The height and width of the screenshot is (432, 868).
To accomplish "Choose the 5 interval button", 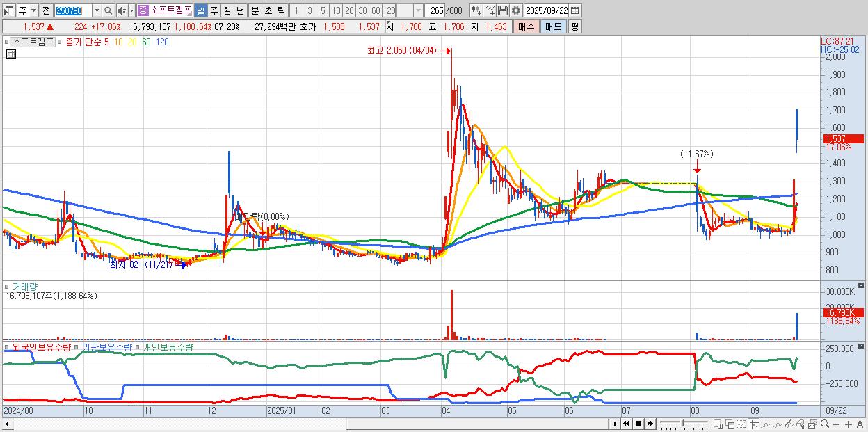I will point(323,10).
